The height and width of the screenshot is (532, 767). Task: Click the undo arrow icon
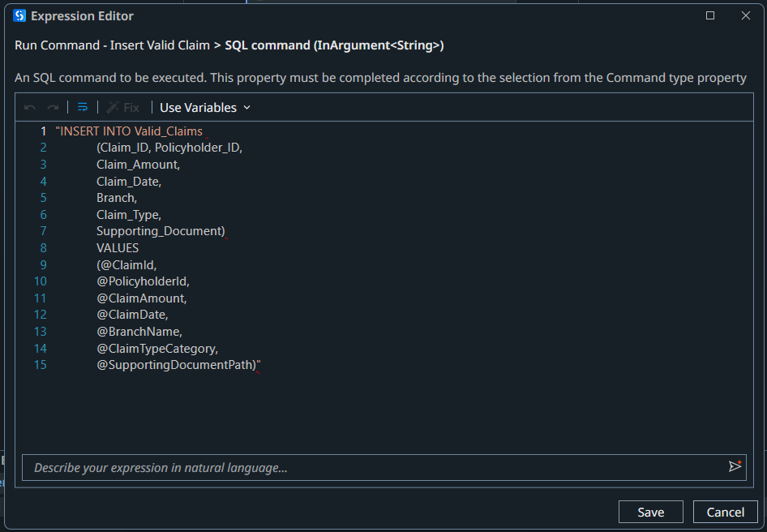[x=30, y=108]
